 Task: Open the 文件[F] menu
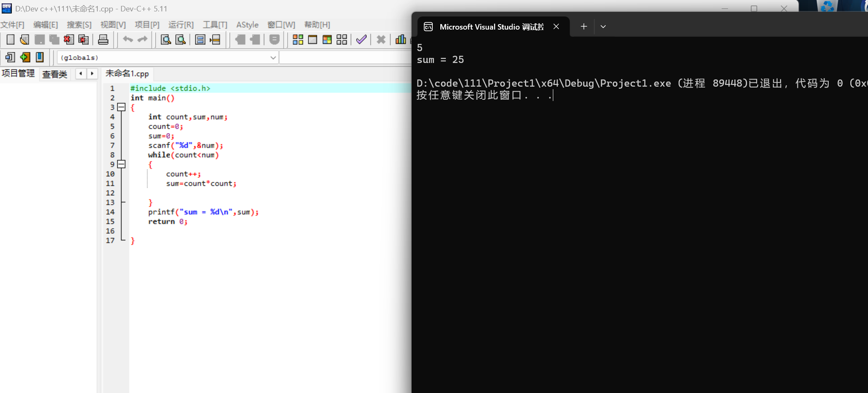pos(13,25)
